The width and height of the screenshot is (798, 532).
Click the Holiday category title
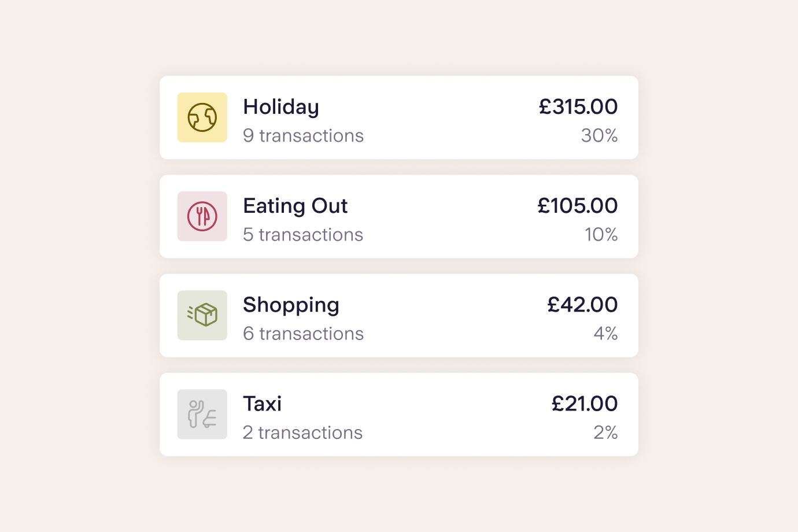click(281, 107)
